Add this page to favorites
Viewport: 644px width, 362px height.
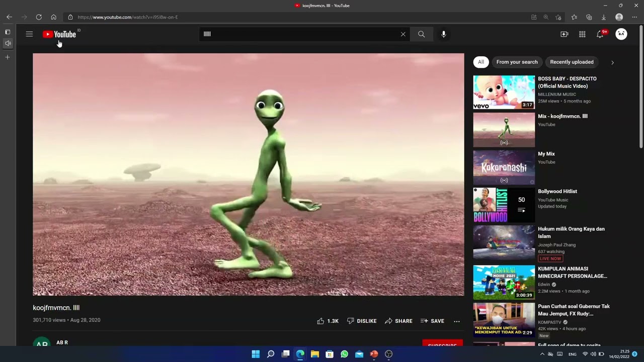[558, 17]
